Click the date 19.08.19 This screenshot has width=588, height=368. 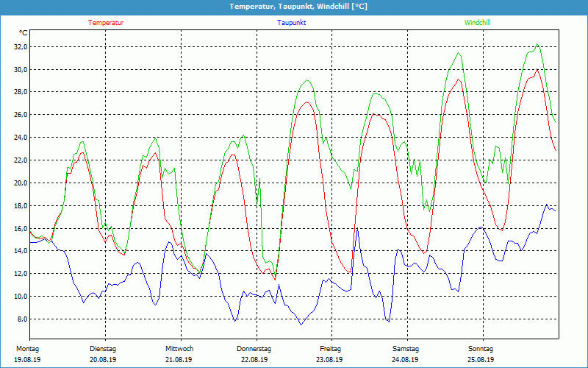click(x=27, y=360)
